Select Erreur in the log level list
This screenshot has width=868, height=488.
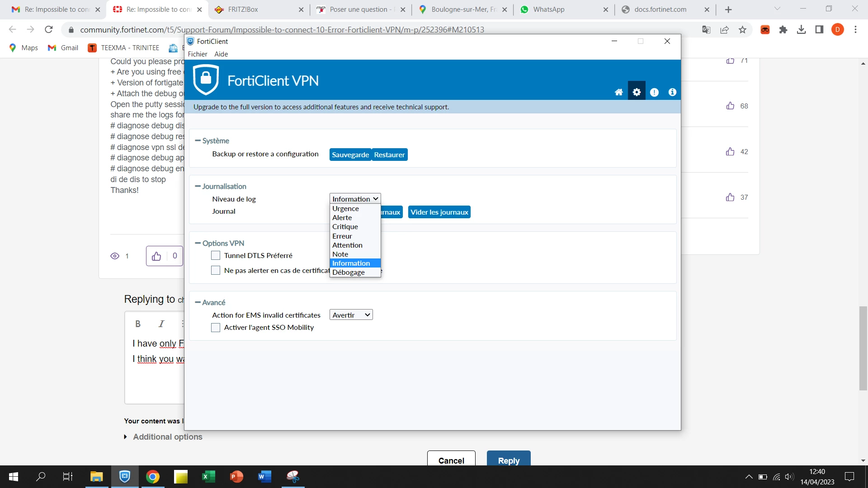[x=355, y=236]
